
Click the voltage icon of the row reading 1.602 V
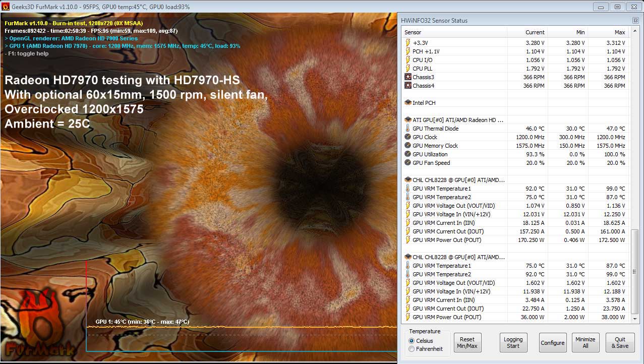tap(408, 283)
